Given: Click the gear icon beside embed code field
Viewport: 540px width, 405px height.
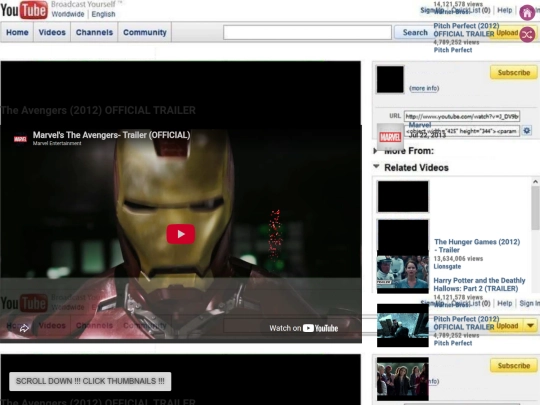Looking at the screenshot, I should point(527,131).
